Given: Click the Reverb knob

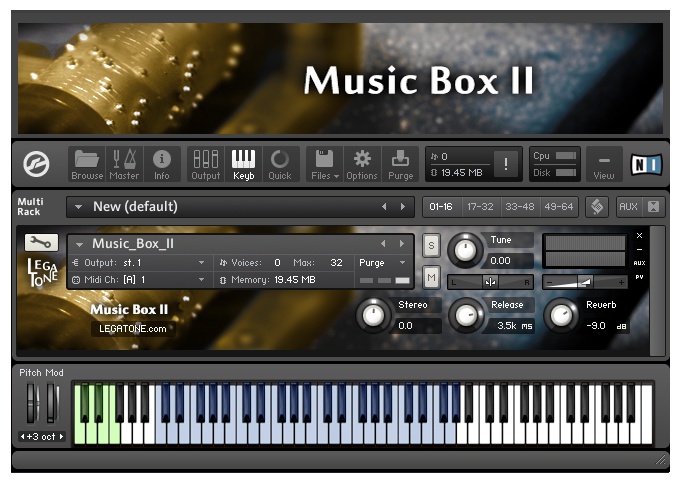Looking at the screenshot, I should pos(561,315).
